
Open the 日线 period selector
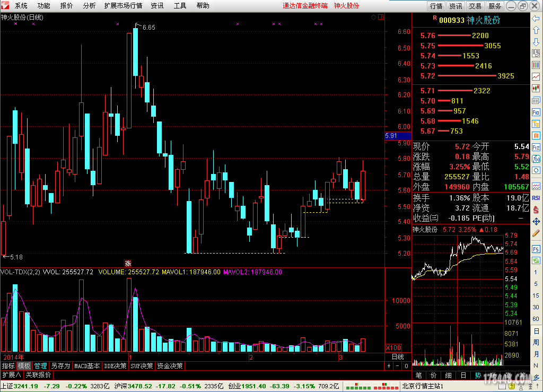click(398, 356)
